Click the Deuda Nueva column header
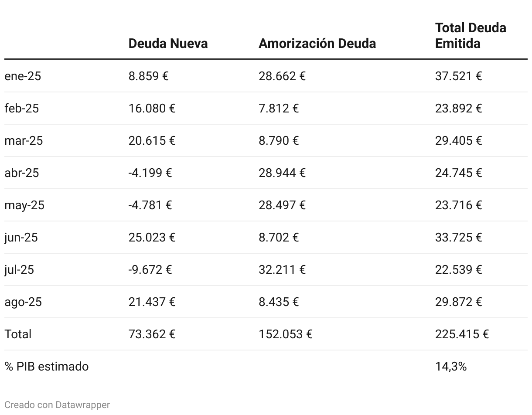The image size is (532, 415). (168, 43)
